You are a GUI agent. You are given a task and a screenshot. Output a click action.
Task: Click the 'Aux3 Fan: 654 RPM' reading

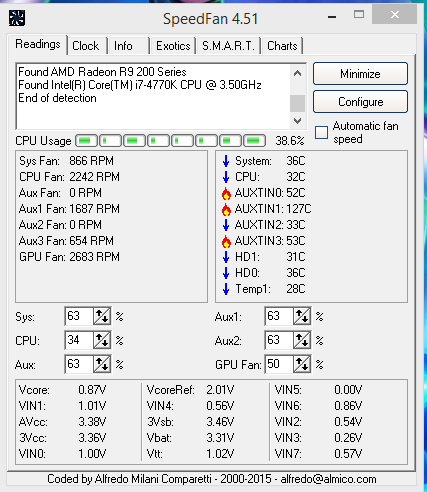coord(66,241)
